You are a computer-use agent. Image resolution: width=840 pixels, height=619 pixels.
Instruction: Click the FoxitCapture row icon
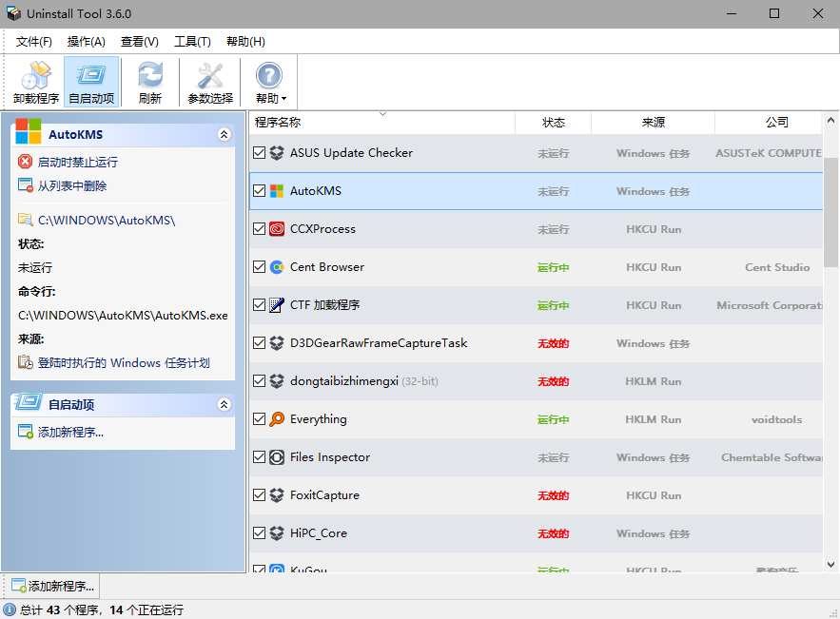277,495
